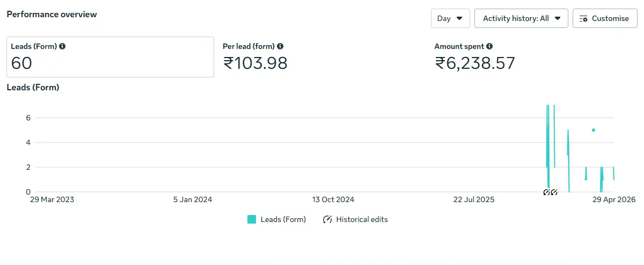
Task: Expand the Activity history: All dropdown
Action: 521,18
